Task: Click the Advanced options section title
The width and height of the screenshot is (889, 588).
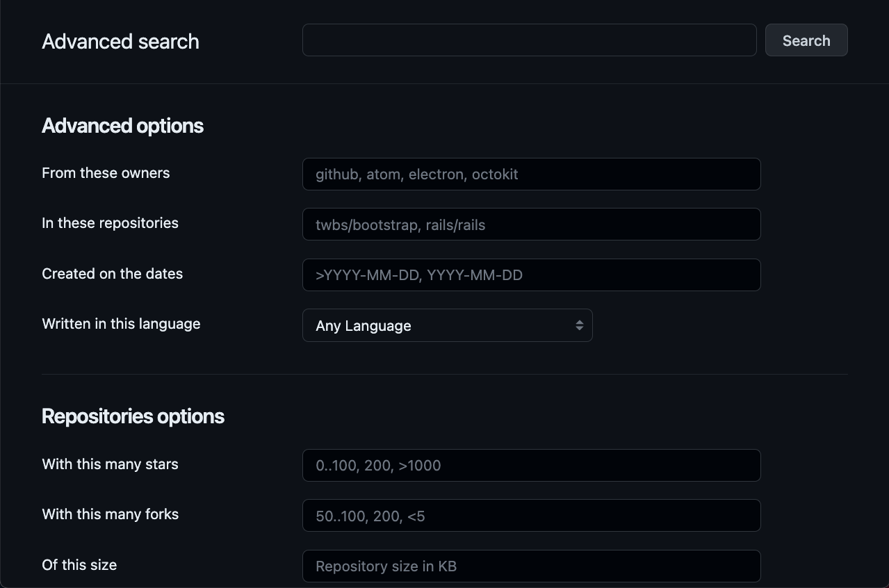Action: click(122, 125)
